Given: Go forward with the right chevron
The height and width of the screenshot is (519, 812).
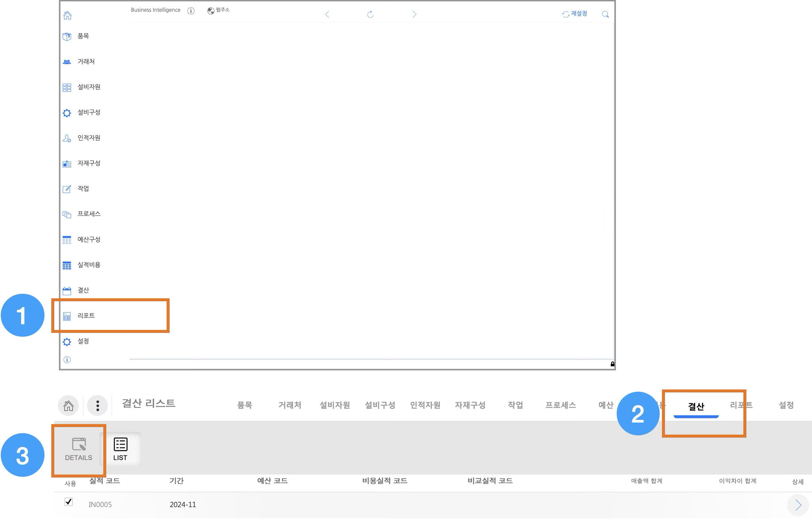Looking at the screenshot, I should 414,15.
